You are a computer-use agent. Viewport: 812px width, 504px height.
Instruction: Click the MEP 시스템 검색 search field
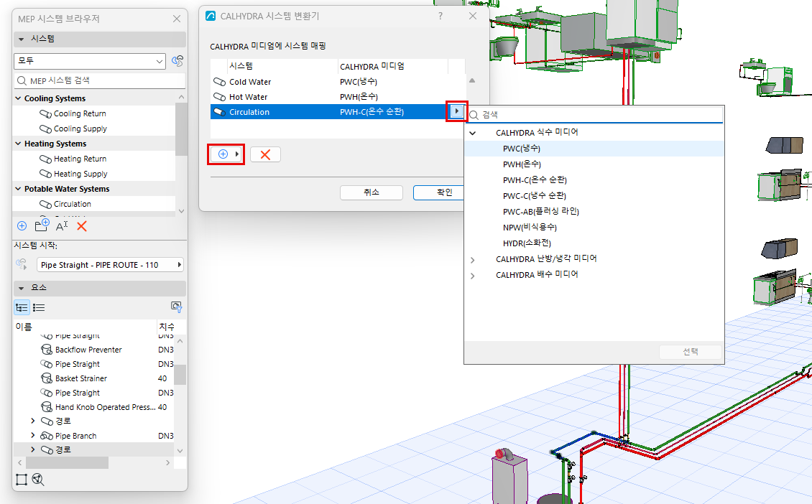[x=99, y=80]
